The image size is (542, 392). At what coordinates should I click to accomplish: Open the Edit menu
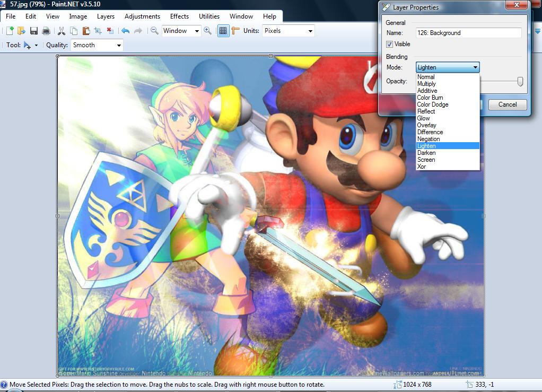point(31,16)
